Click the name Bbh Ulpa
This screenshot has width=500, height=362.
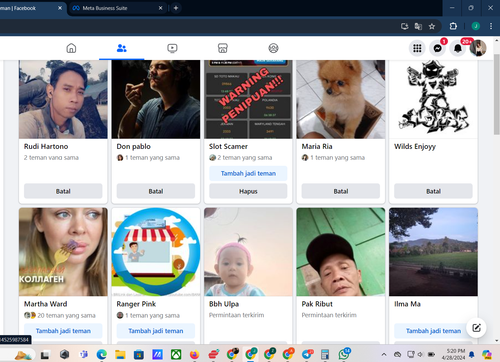click(x=224, y=304)
